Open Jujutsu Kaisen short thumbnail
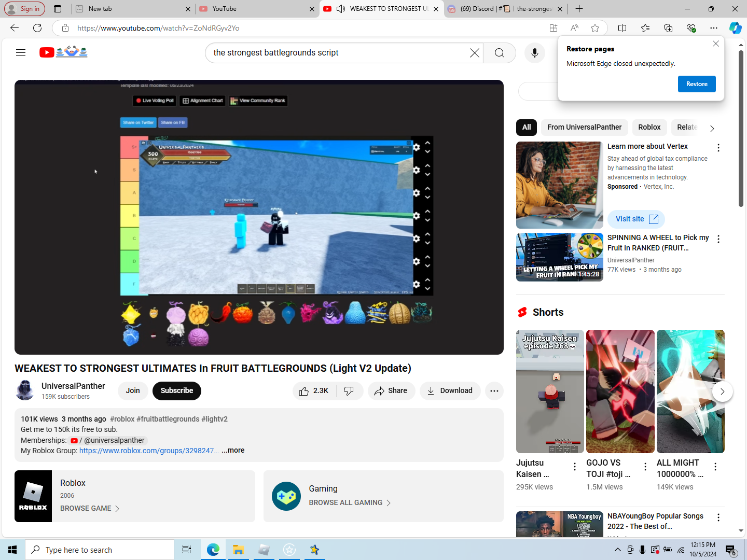 550,391
